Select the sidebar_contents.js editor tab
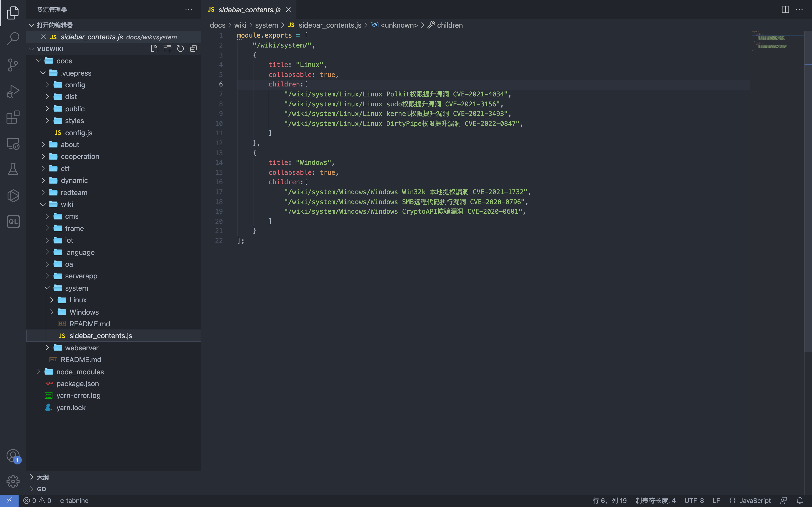The height and width of the screenshot is (507, 812). click(249, 10)
